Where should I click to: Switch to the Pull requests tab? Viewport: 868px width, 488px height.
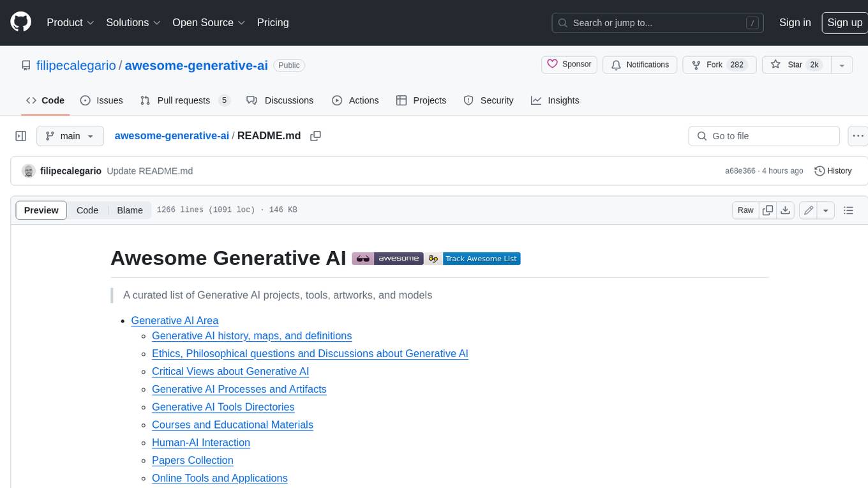click(x=185, y=100)
